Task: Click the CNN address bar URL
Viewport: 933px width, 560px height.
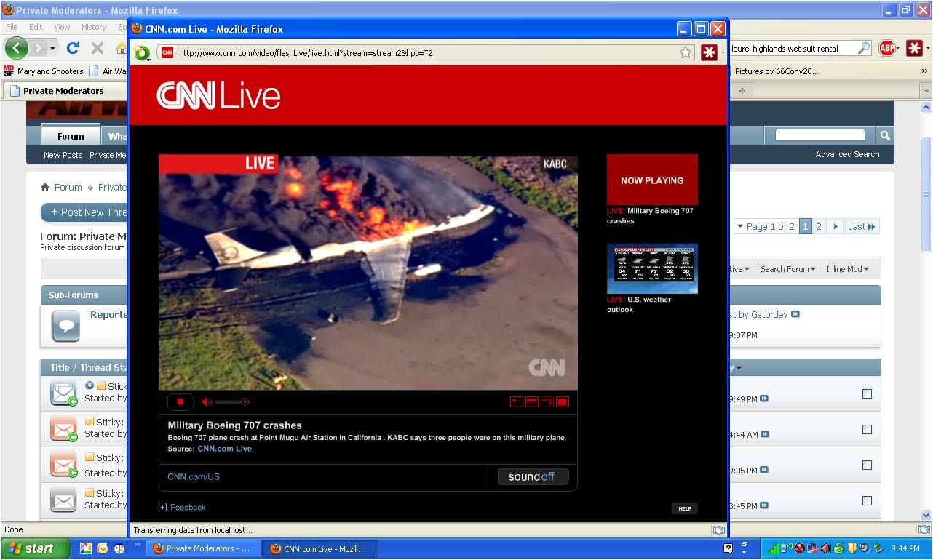Action: coord(306,52)
